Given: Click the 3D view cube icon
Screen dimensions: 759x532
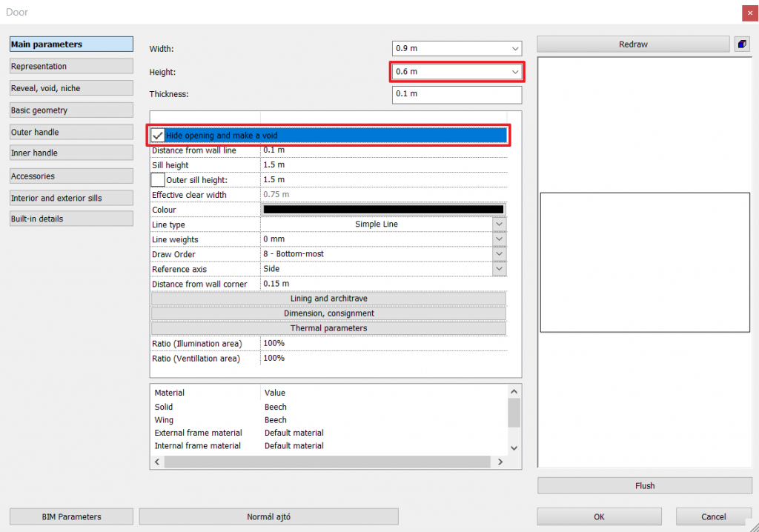Looking at the screenshot, I should click(x=742, y=44).
